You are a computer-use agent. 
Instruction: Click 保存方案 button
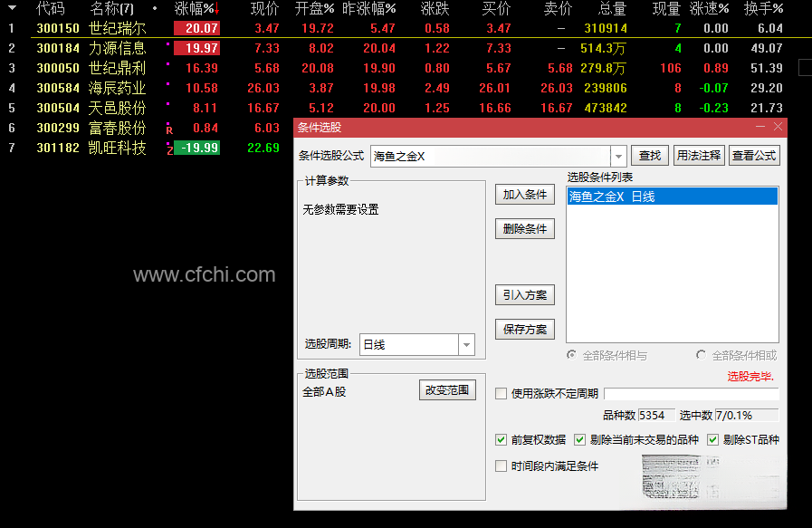coord(525,329)
